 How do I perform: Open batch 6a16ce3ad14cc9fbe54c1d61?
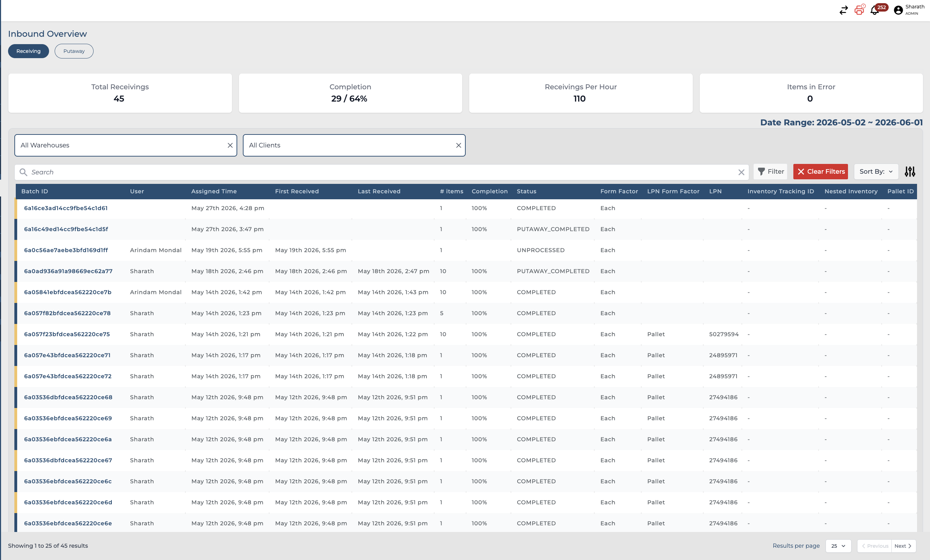click(66, 208)
